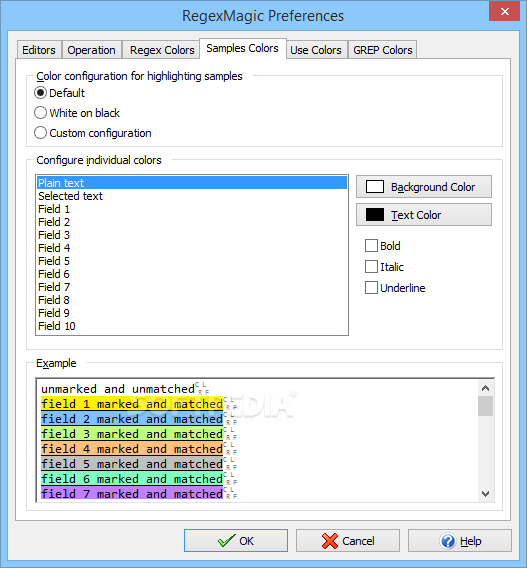
Task: Click the example scrollbar up arrow
Action: 485,388
